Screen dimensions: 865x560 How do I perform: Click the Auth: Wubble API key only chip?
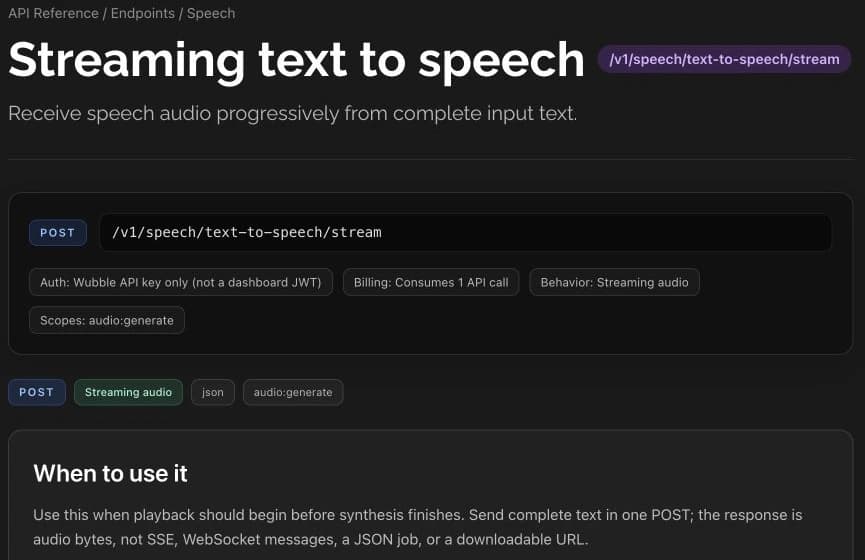pos(181,282)
